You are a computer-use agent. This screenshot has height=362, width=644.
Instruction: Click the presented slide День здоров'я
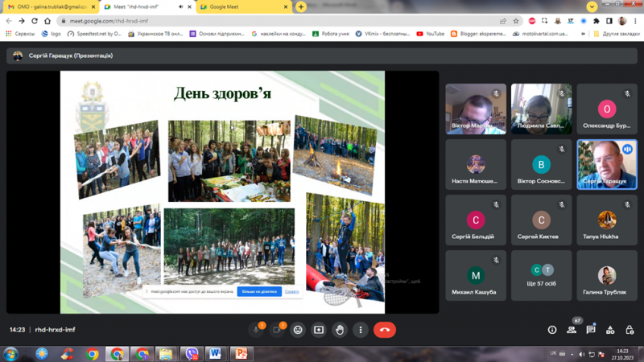tap(223, 192)
